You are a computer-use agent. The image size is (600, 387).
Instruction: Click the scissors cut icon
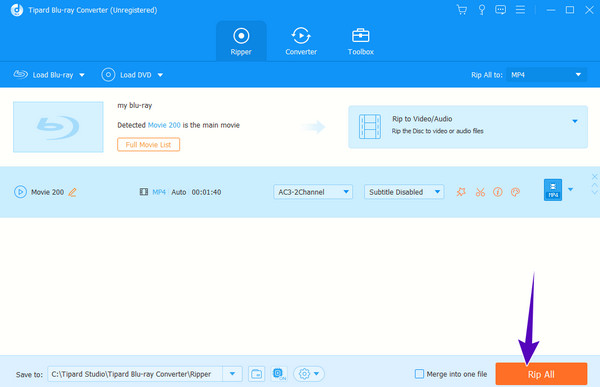[480, 192]
